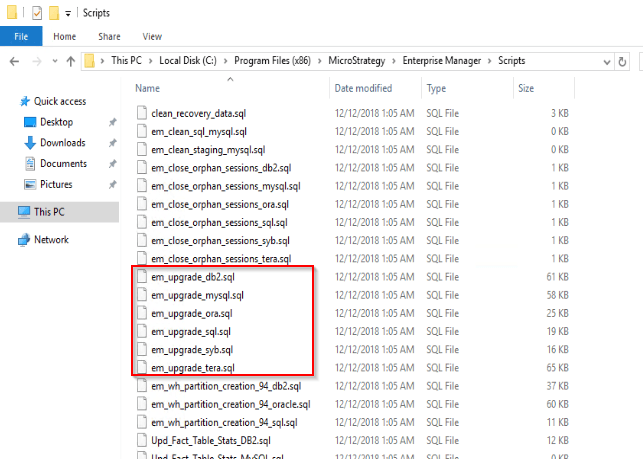Click the address bar folder icon
643x459 pixels.
pos(89,62)
